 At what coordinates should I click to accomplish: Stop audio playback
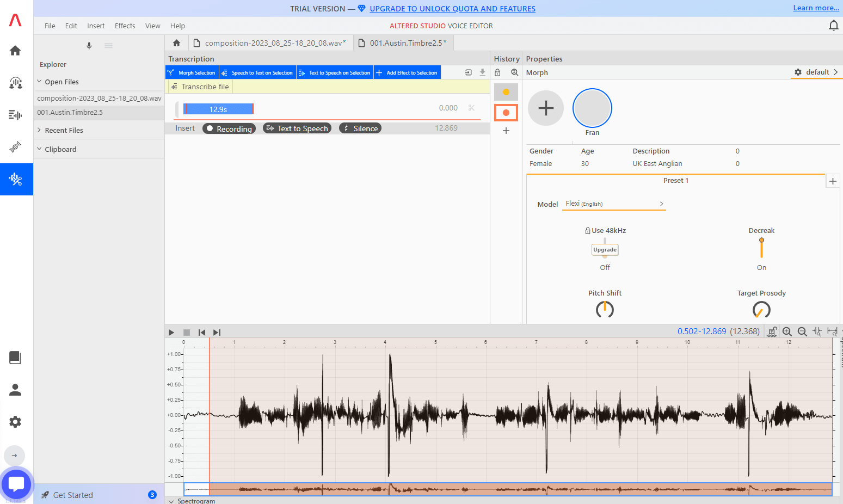click(x=187, y=333)
